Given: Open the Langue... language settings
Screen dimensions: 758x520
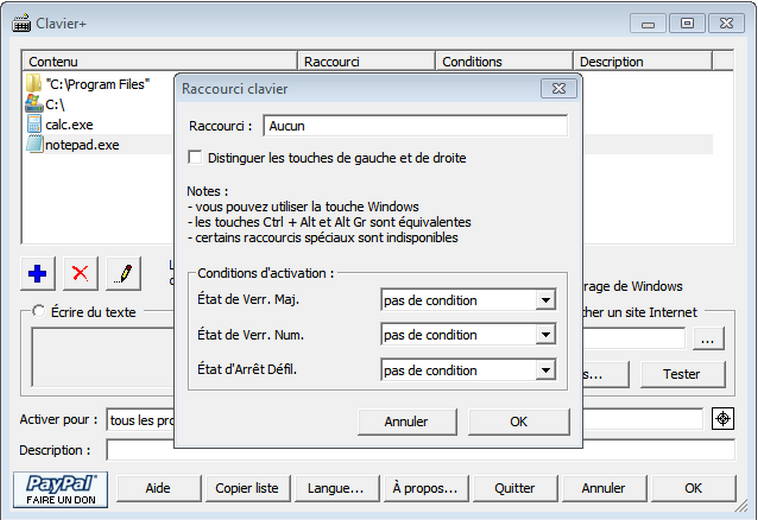Looking at the screenshot, I should (x=335, y=488).
